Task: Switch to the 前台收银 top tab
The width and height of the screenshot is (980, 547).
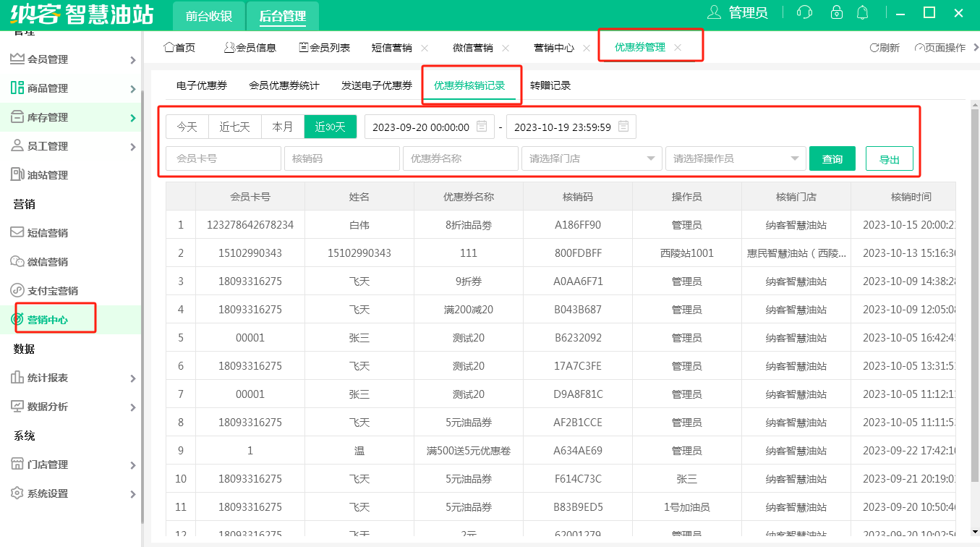Action: point(208,16)
